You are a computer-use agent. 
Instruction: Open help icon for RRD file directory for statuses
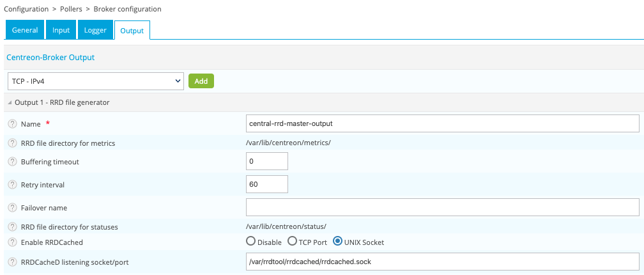click(x=13, y=226)
